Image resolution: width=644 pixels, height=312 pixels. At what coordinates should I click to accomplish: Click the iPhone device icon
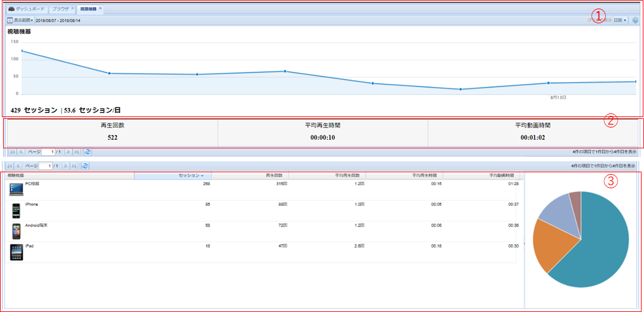click(x=17, y=210)
